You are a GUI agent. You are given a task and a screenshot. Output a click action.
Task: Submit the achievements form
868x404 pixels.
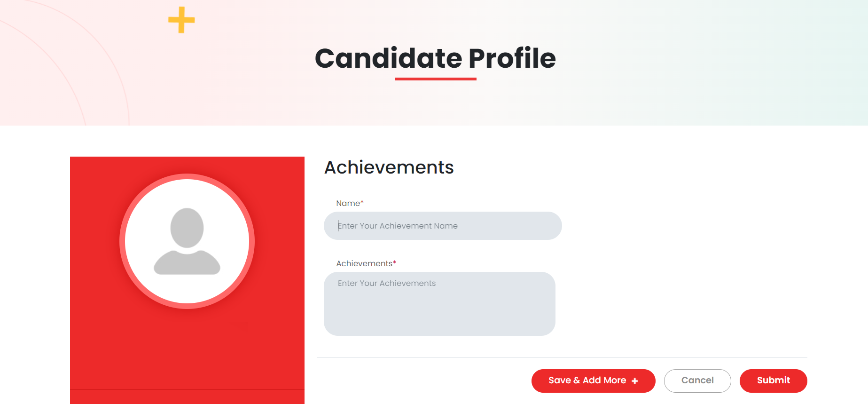773,380
